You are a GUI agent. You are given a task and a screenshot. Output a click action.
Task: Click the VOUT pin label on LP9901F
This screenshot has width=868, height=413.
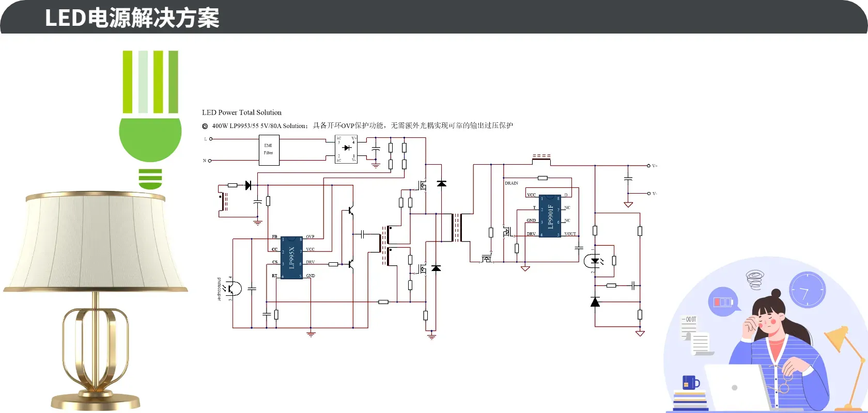pos(570,234)
